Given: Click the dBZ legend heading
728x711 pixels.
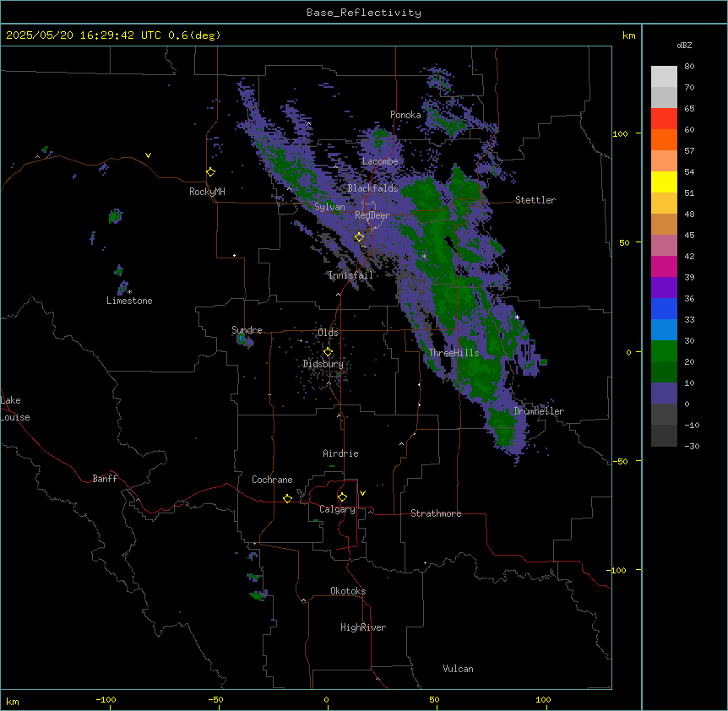Looking at the screenshot, I should (x=684, y=46).
